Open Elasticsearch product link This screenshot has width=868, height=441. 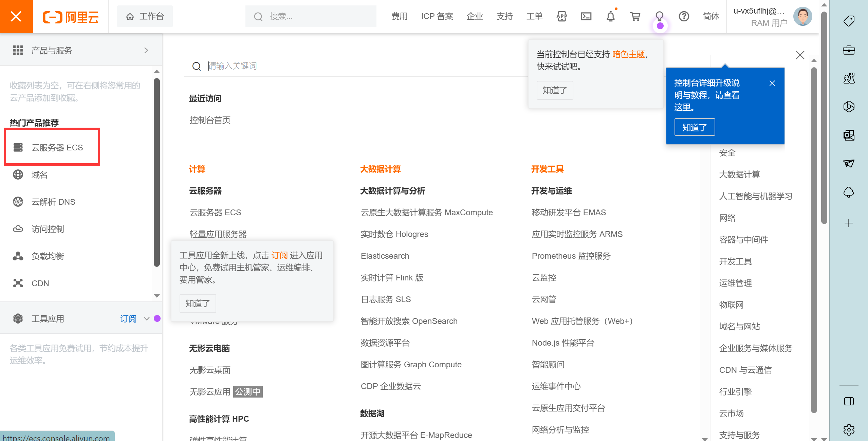tap(385, 256)
